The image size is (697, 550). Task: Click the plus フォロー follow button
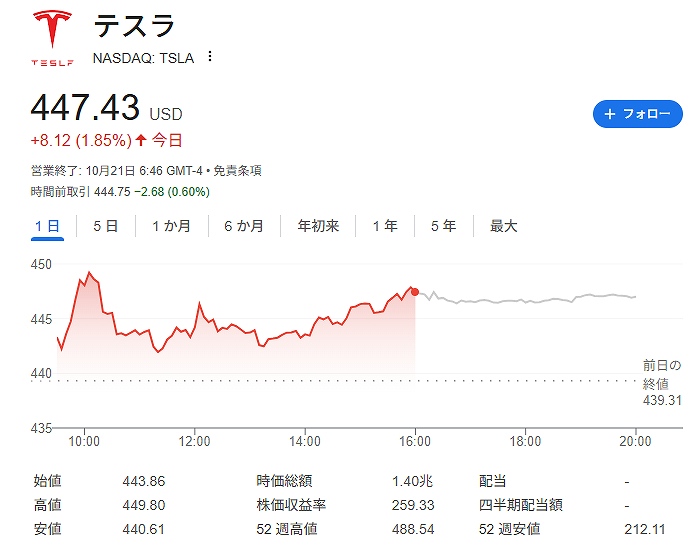click(x=637, y=114)
